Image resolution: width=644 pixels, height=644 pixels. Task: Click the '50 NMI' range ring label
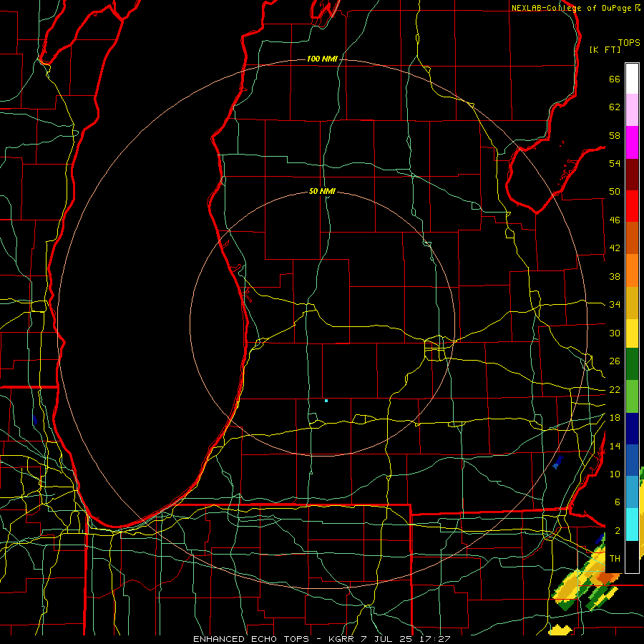(x=322, y=191)
